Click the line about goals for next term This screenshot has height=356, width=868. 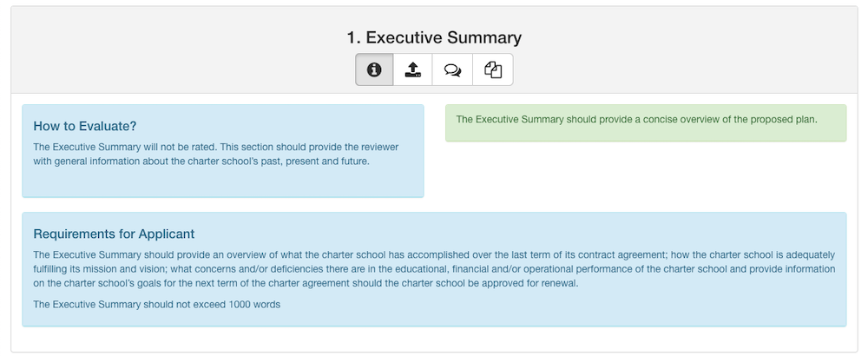pos(305,283)
